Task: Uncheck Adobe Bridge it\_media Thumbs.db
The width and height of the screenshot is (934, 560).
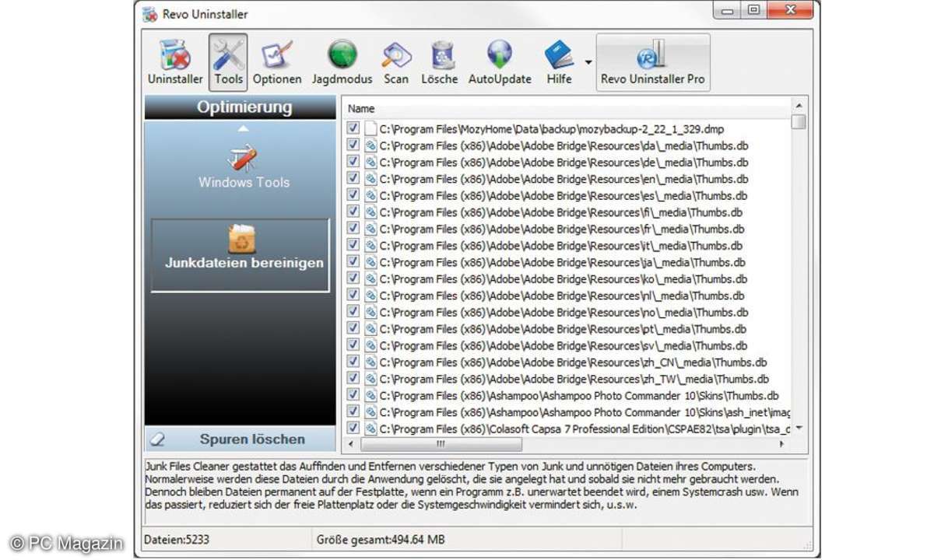Action: pyautogui.click(x=353, y=245)
